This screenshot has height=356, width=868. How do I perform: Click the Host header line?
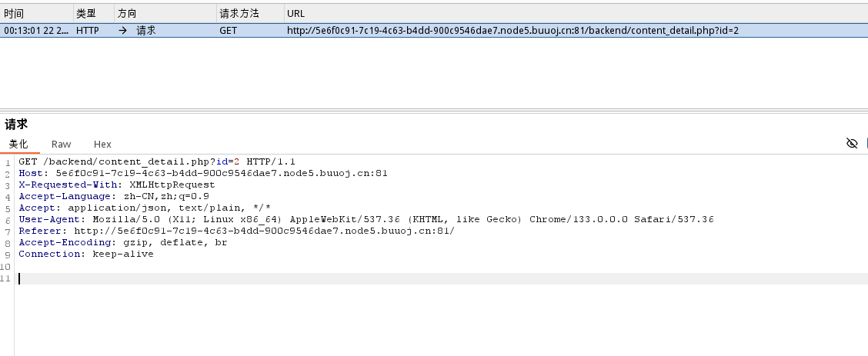[x=203, y=173]
